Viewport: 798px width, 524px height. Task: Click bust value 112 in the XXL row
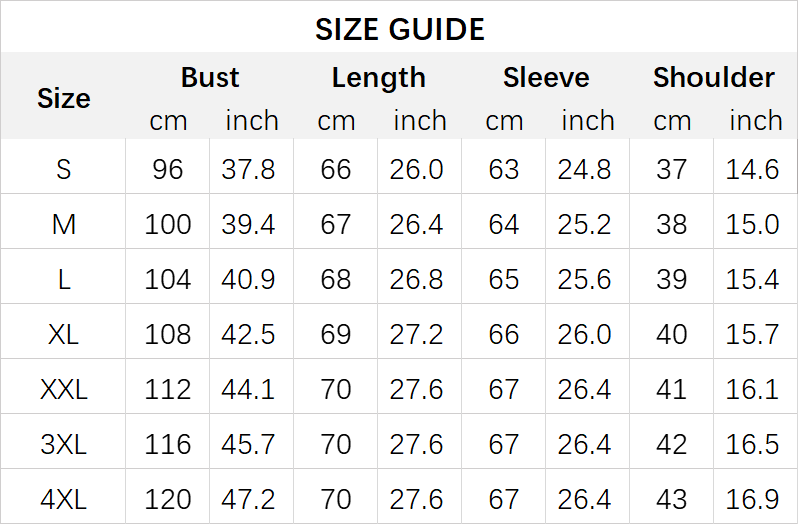click(x=168, y=389)
